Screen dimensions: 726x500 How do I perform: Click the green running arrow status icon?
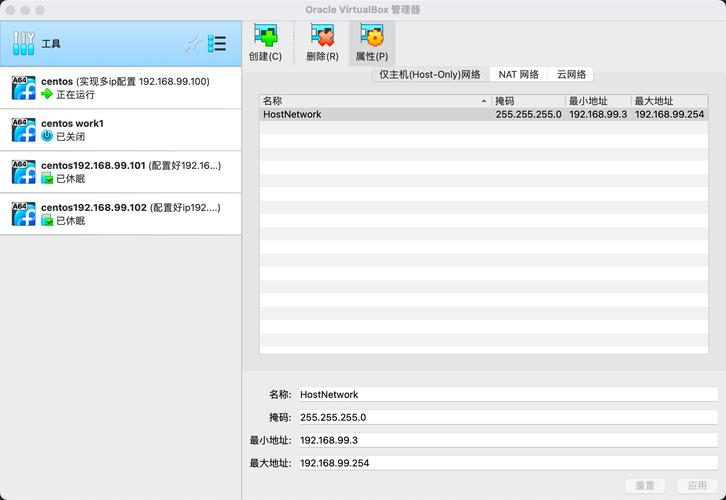[x=47, y=94]
